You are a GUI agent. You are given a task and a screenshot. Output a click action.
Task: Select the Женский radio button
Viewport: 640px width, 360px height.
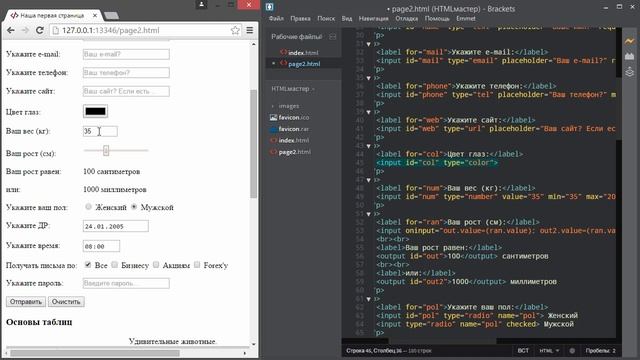89,207
